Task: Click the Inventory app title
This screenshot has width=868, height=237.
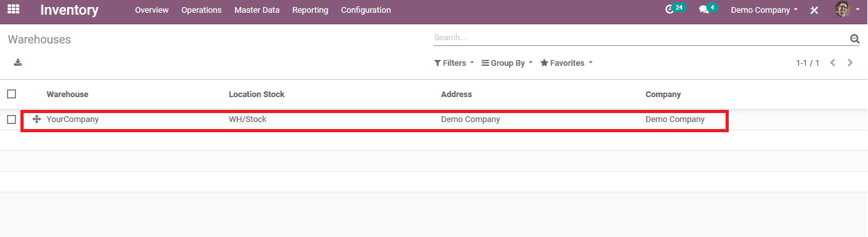Action: tap(70, 10)
